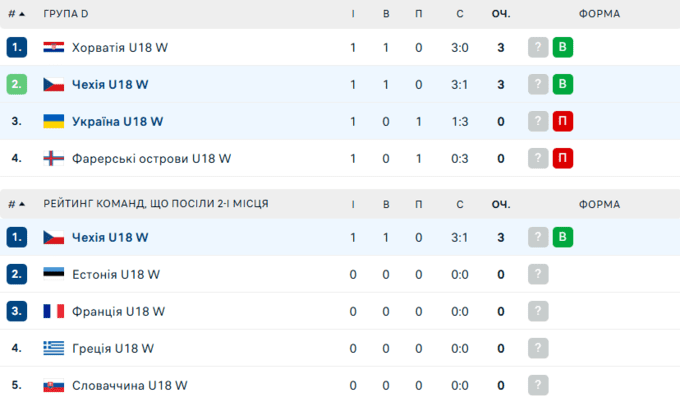The height and width of the screenshot is (402, 680).
Task: Click the Estonia flag icon
Action: [x=53, y=274]
